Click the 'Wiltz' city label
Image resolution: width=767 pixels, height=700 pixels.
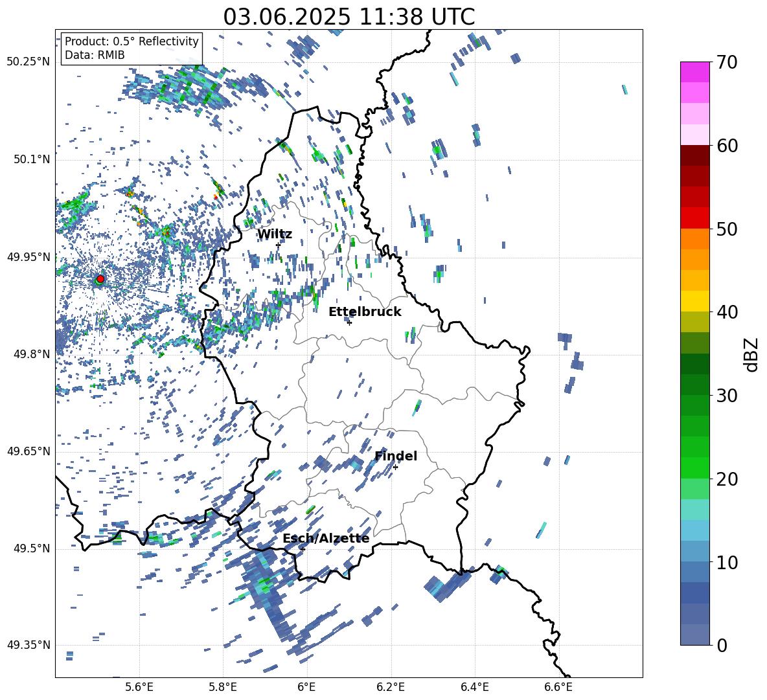275,234
